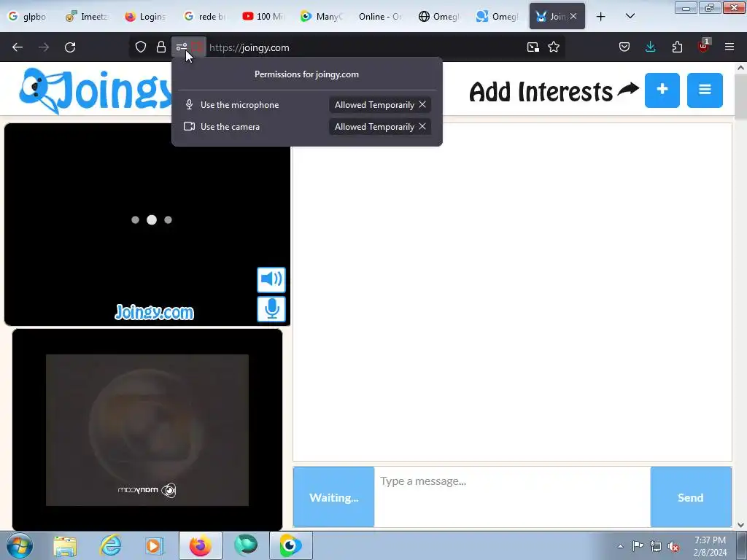Click the Action Center flag icon
Viewport: 747px width, 560px height.
[x=638, y=546]
